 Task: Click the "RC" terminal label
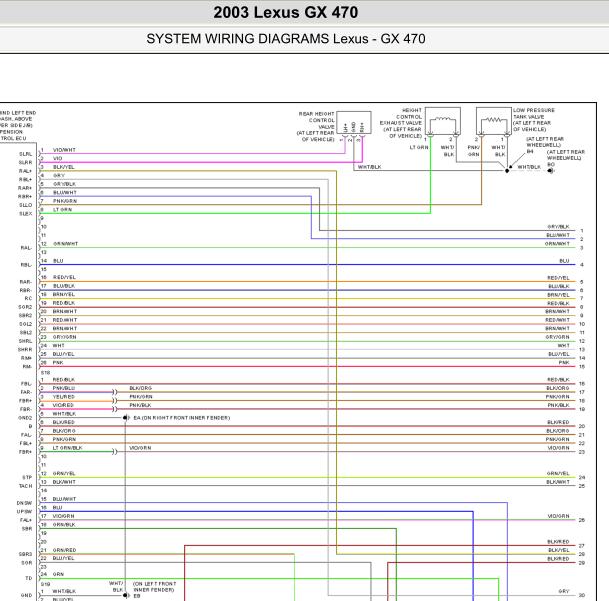[28, 298]
